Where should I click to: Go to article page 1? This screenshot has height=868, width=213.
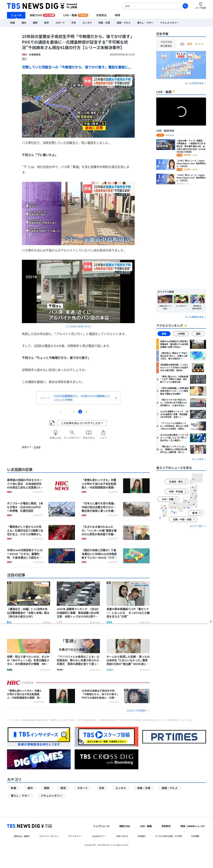(61, 411)
